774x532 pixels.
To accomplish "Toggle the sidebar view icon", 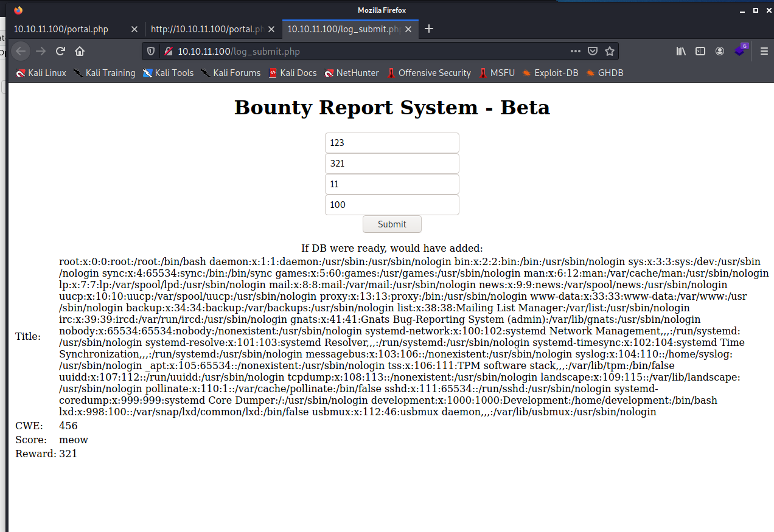I will point(700,52).
